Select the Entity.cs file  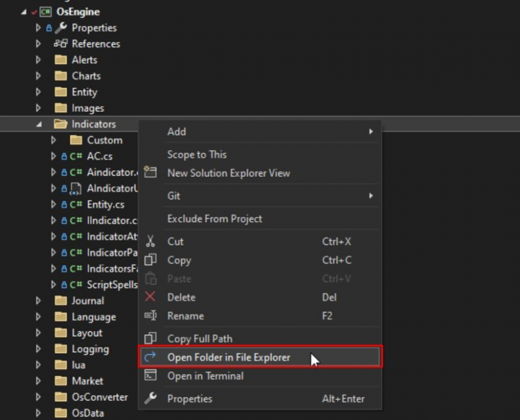[x=105, y=205]
